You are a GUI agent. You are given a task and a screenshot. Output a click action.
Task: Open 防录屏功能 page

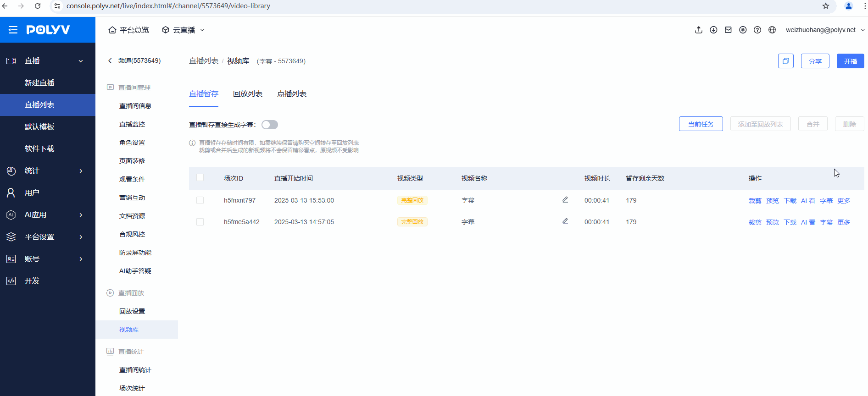point(135,253)
